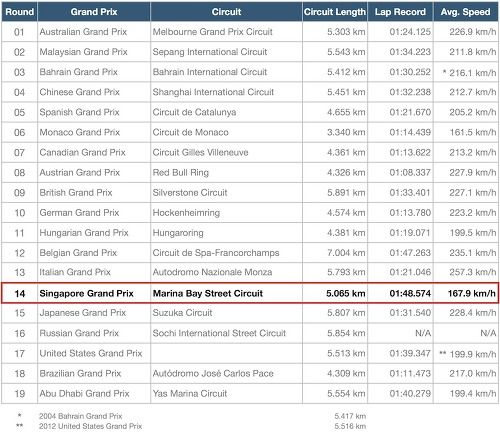Click the Lap Record column header
Screen dimensions: 500x432
pyautogui.click(x=400, y=12)
